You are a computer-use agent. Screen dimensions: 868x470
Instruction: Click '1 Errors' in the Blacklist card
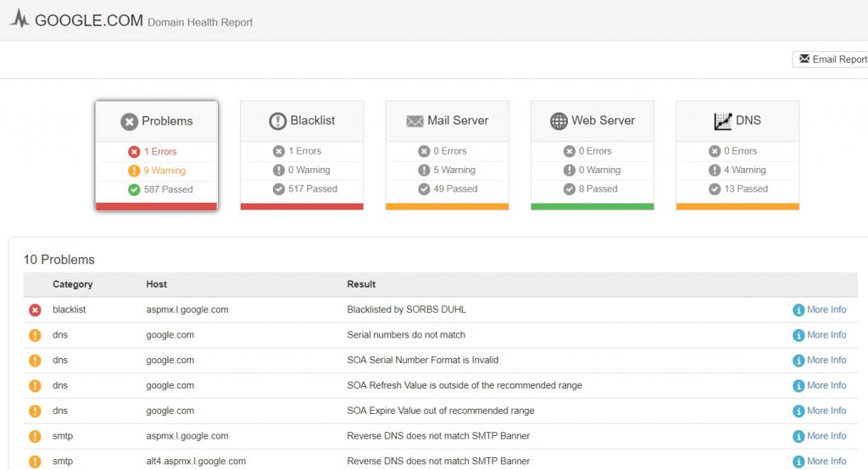pos(304,151)
